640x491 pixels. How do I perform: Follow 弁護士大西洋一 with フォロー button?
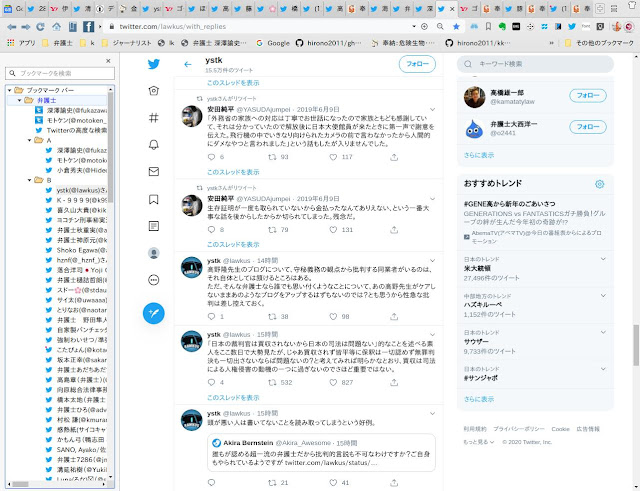(x=588, y=127)
